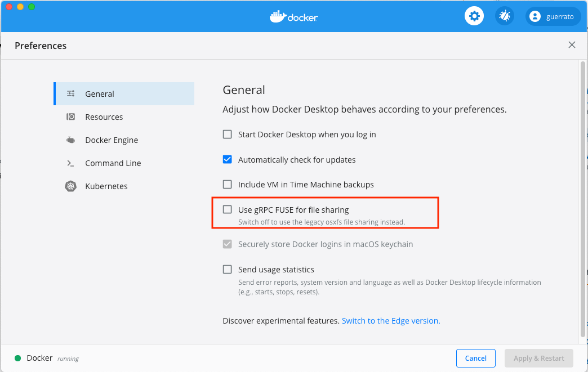Enable Send usage statistics checkbox

click(x=227, y=270)
